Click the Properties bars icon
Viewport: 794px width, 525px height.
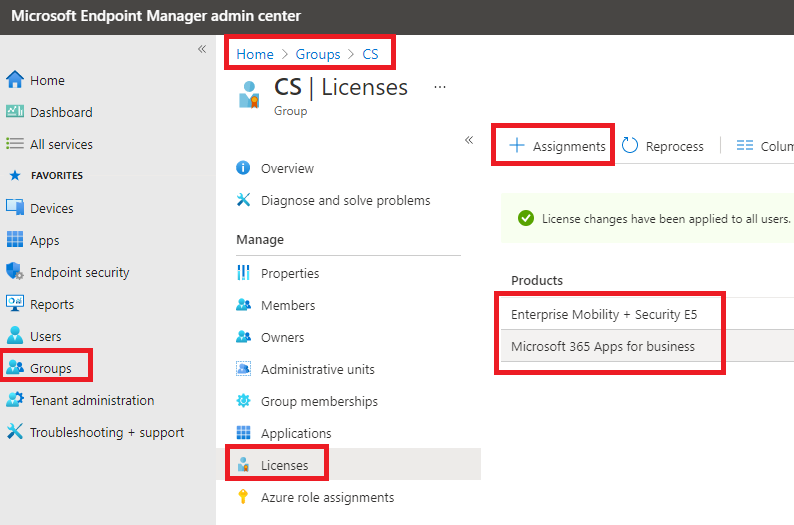coord(243,272)
